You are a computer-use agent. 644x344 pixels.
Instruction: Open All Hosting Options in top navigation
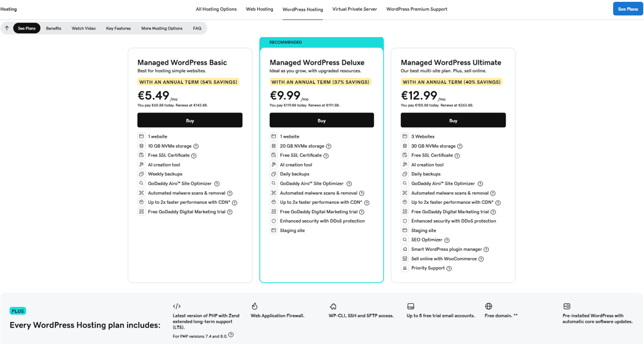[x=216, y=9]
